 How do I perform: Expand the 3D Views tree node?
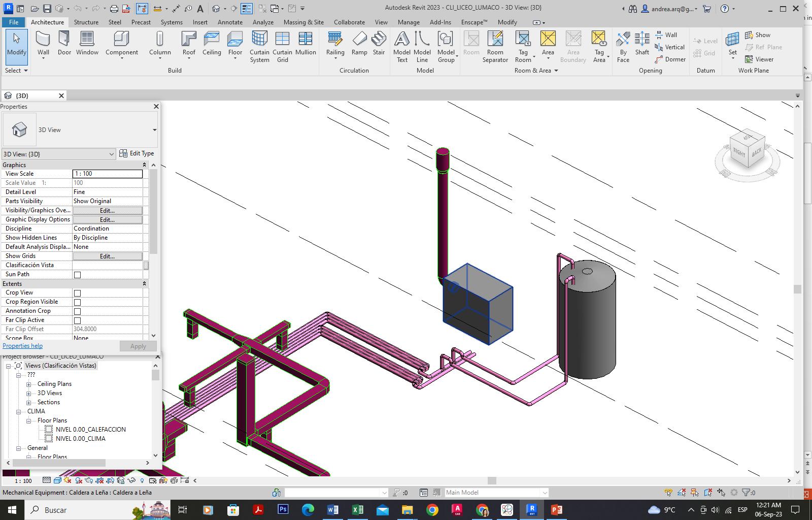(x=29, y=393)
